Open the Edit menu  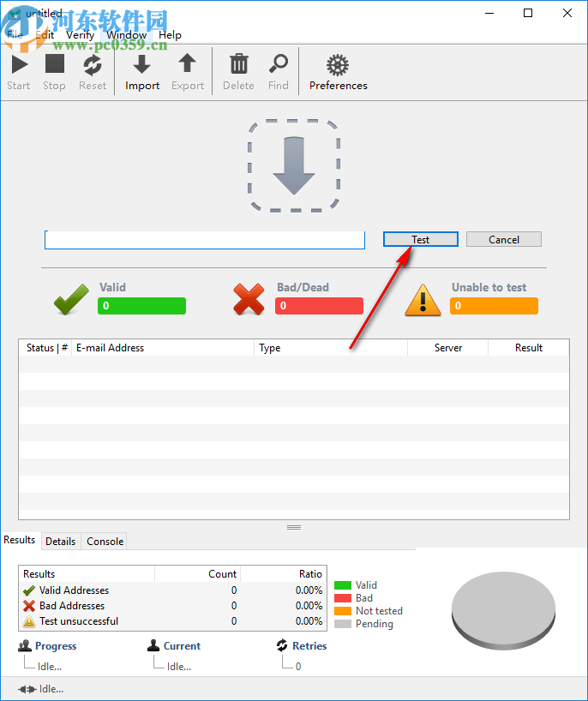(45, 35)
